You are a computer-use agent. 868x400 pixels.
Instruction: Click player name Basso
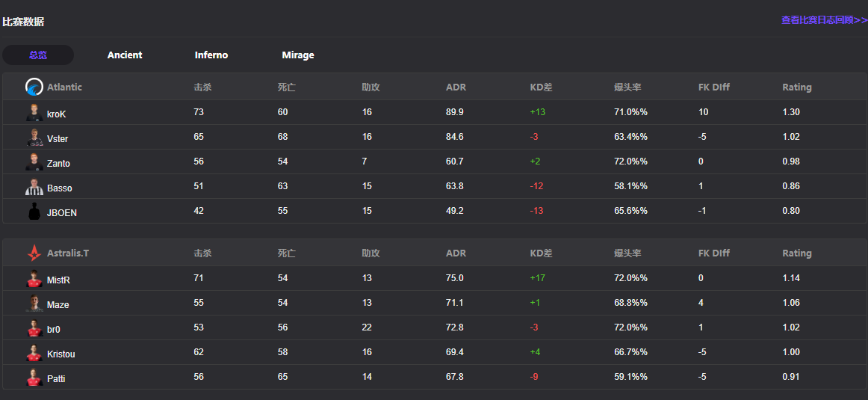tap(59, 188)
